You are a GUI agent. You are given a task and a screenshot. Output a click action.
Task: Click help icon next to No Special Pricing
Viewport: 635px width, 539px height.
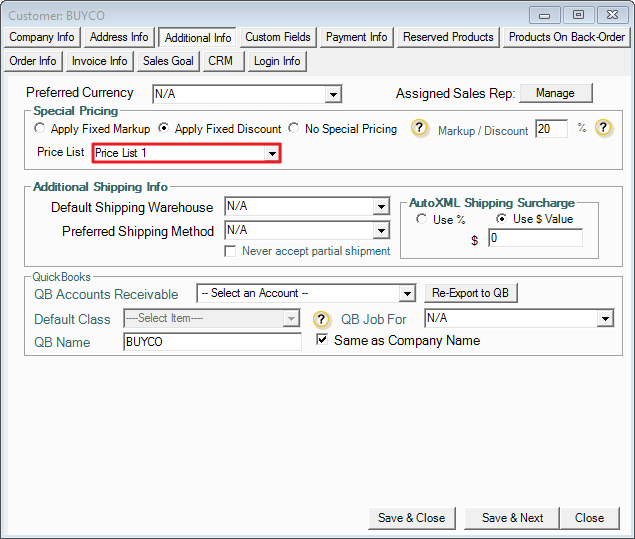click(420, 129)
